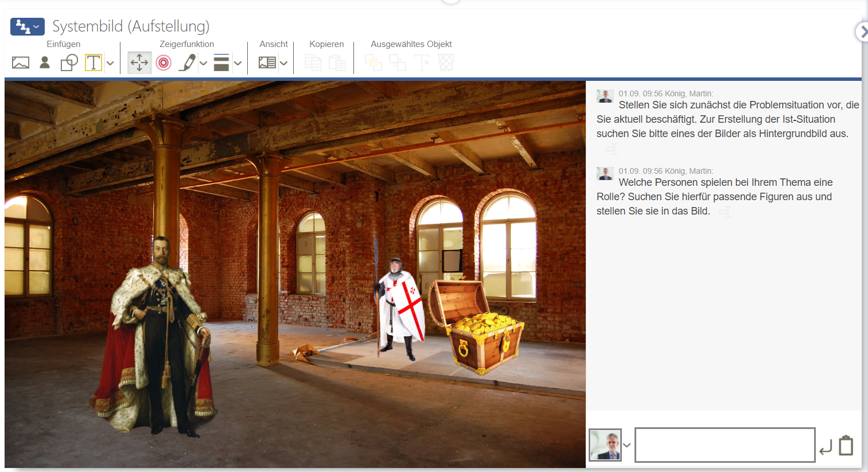Click the 'Ausgewähltes Objekt' group label

click(x=411, y=44)
